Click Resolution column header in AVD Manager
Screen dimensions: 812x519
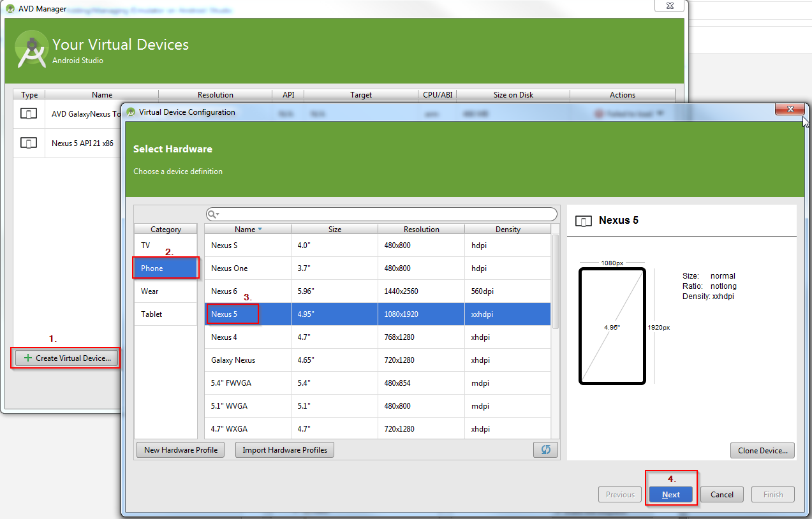pyautogui.click(x=216, y=95)
